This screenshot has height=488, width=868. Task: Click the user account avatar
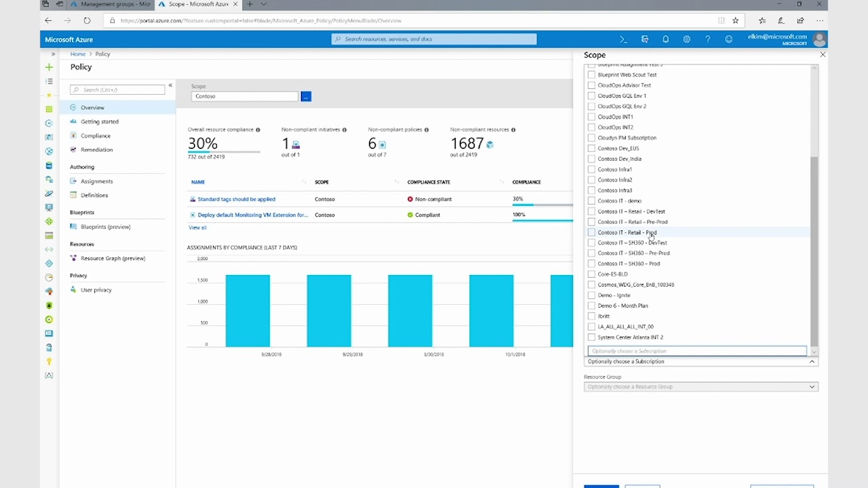pos(819,39)
